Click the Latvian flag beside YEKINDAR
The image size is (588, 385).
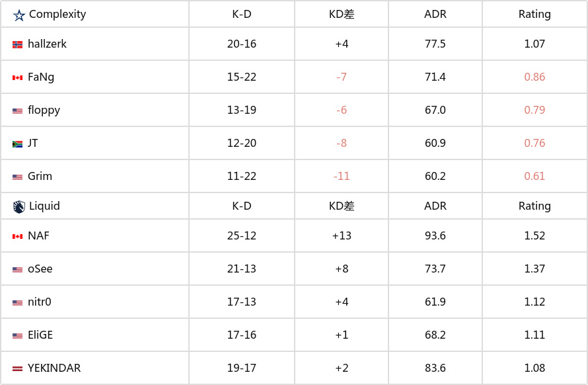tap(17, 369)
